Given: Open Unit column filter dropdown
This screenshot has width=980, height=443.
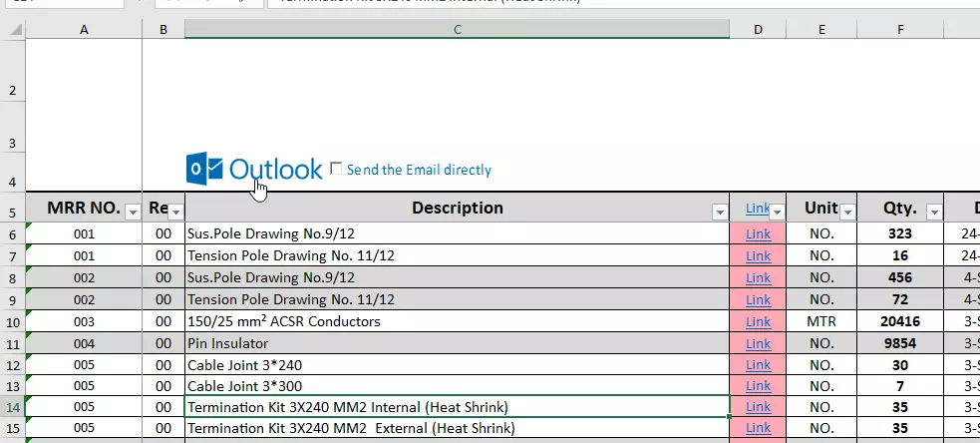Looking at the screenshot, I should point(847,213).
